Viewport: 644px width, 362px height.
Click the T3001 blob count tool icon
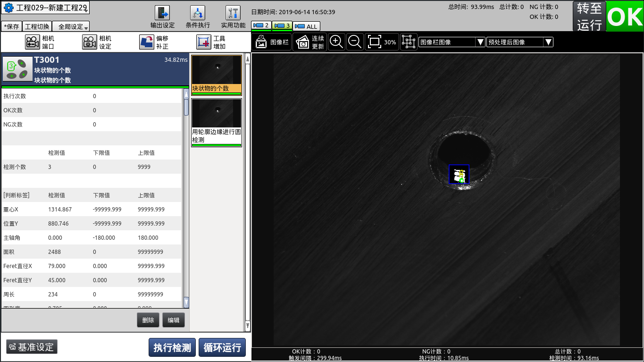click(x=17, y=69)
